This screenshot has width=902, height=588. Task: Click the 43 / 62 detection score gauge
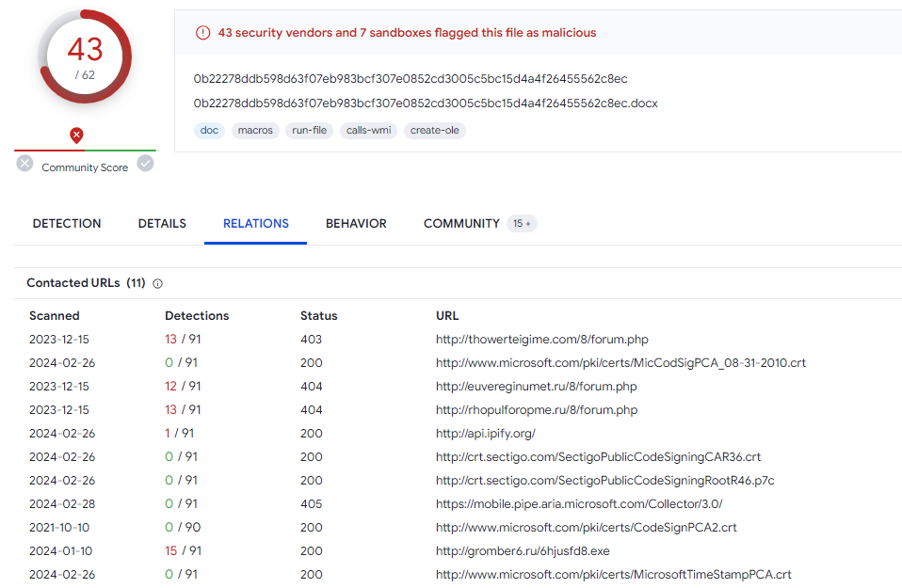point(85,56)
